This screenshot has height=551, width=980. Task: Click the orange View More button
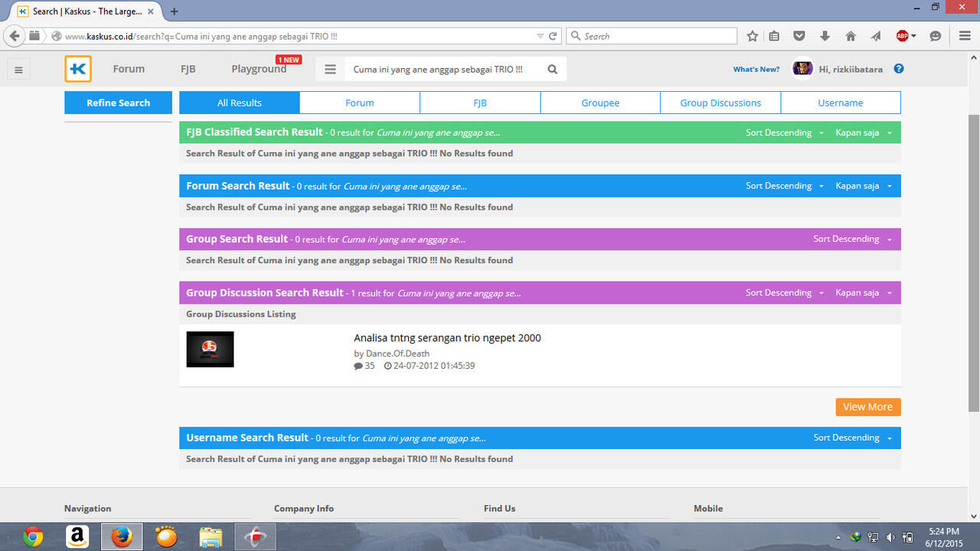[868, 407]
